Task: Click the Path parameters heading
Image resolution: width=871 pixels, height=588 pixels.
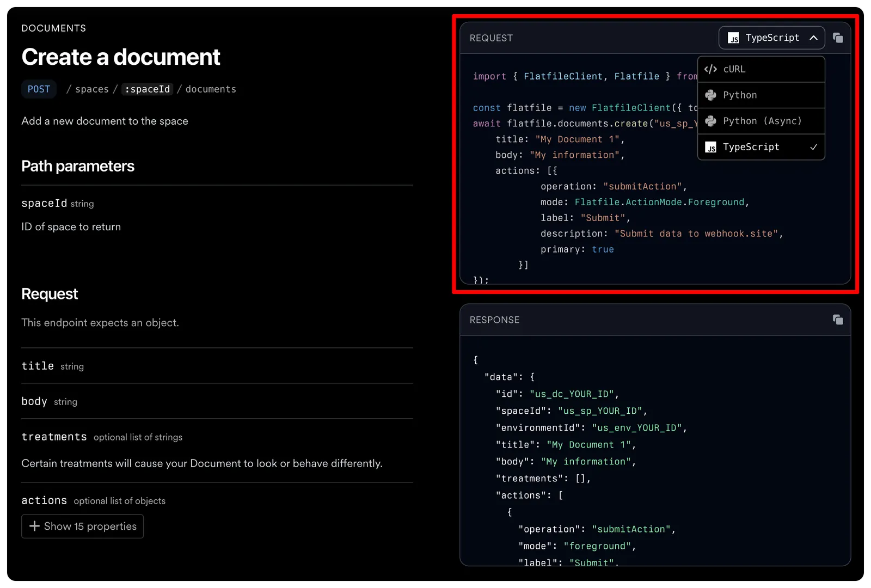Action: tap(78, 166)
